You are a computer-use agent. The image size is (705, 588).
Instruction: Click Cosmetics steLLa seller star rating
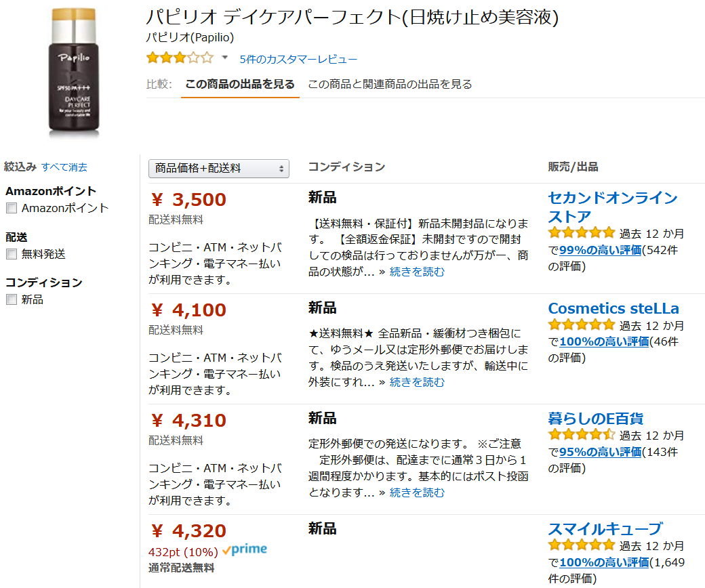pyautogui.click(x=581, y=325)
